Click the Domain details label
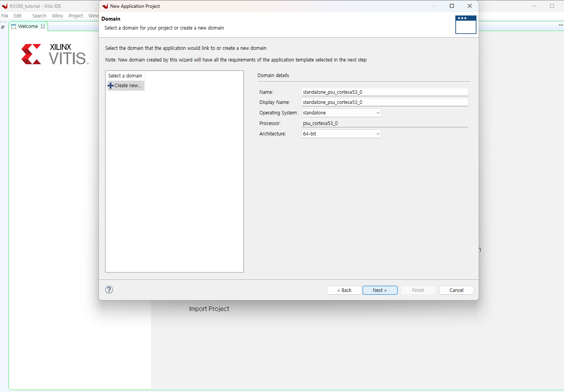This screenshot has width=564, height=392. [x=273, y=76]
